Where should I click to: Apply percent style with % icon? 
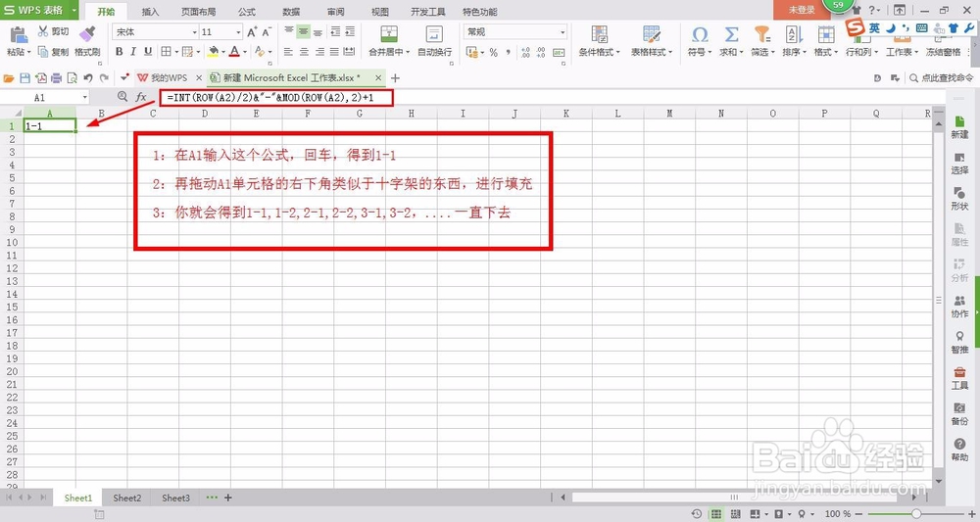494,53
